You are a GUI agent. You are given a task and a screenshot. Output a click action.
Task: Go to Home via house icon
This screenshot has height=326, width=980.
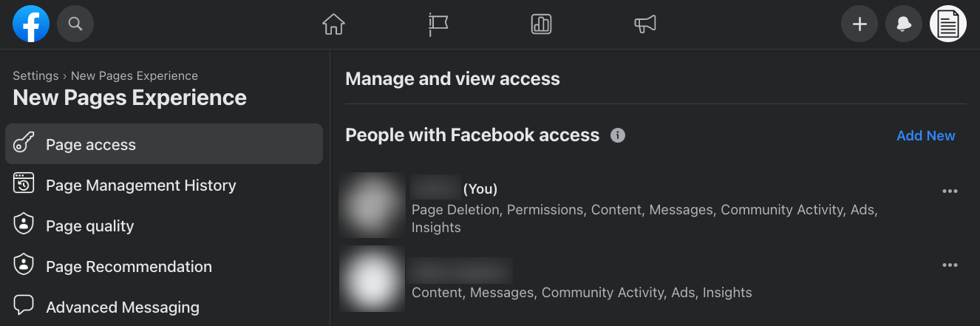click(x=334, y=24)
